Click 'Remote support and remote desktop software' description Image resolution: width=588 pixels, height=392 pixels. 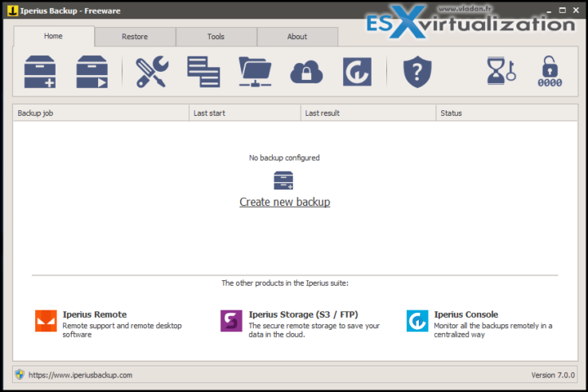[x=122, y=330]
